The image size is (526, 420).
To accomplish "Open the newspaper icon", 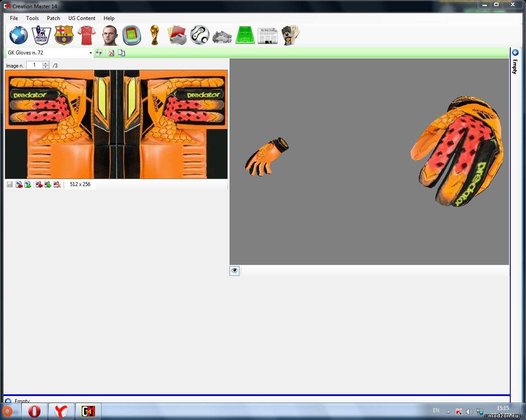I will click(x=268, y=36).
